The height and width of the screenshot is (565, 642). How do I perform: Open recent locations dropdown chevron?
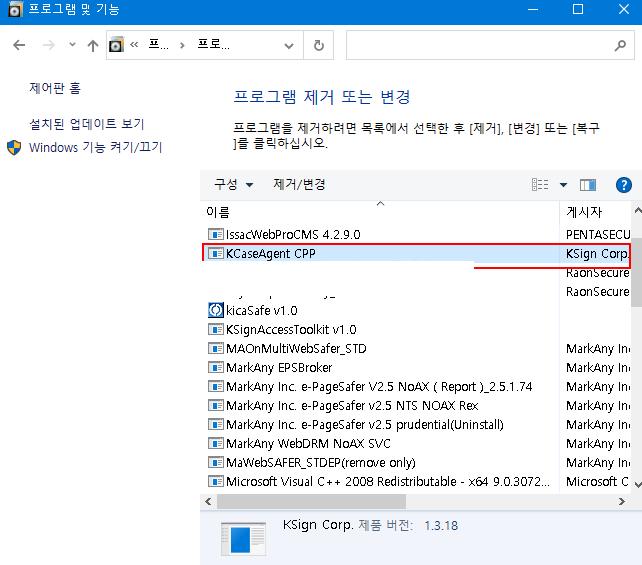coord(72,44)
